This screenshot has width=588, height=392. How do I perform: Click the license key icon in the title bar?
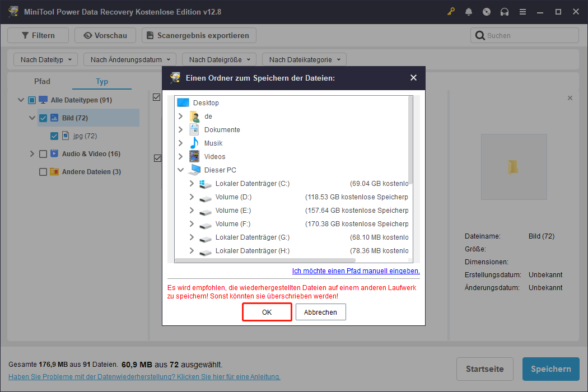(x=451, y=11)
